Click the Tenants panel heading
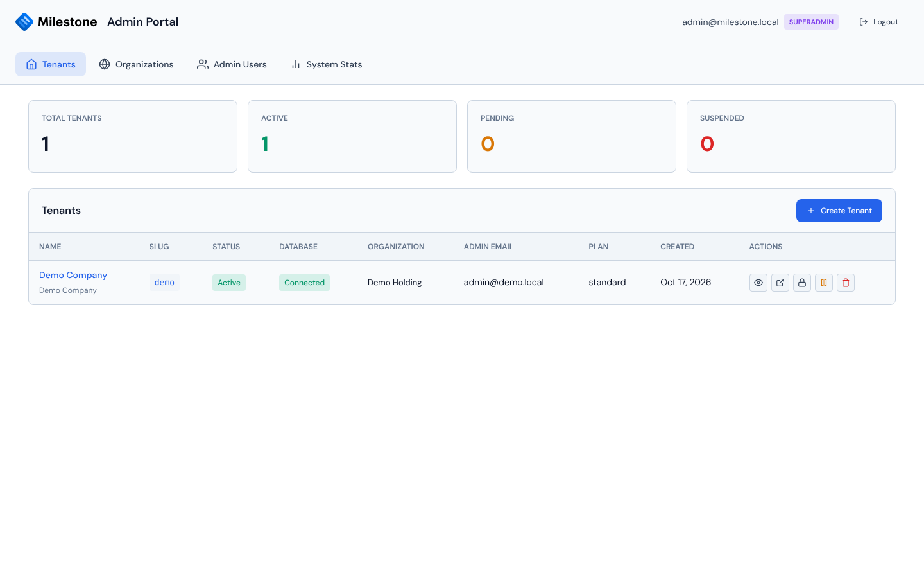Image resolution: width=924 pixels, height=578 pixels. [x=62, y=211]
